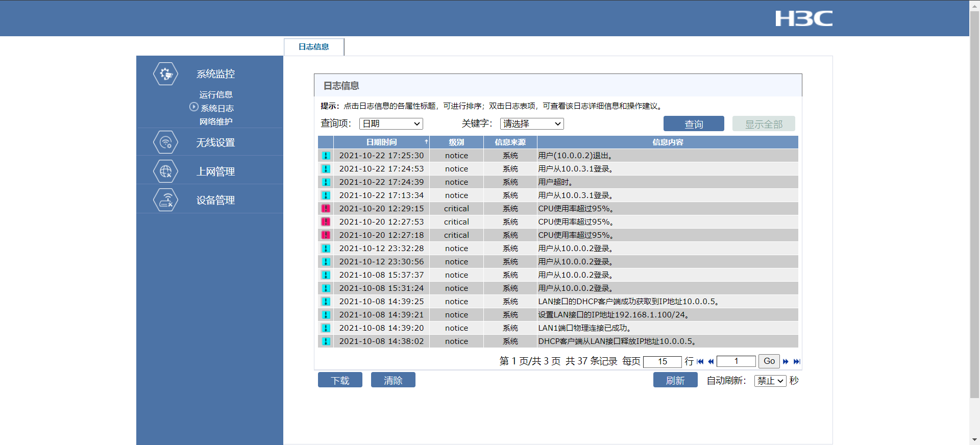The width and height of the screenshot is (980, 445).
Task: Click the rows-per-page input field
Action: 662,361
